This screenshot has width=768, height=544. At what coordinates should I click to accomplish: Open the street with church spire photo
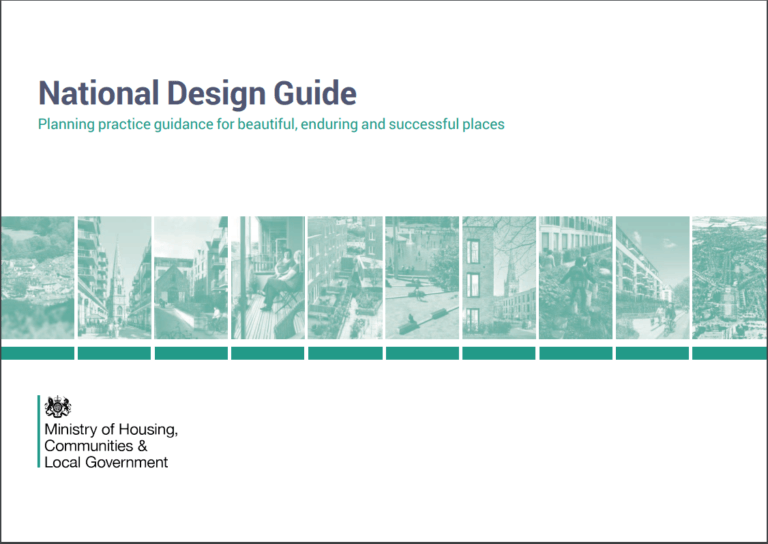click(114, 277)
